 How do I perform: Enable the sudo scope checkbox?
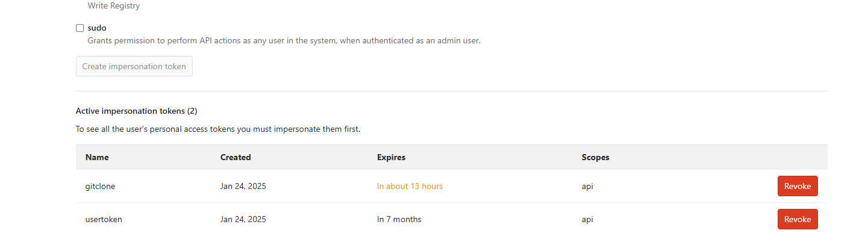coord(80,28)
